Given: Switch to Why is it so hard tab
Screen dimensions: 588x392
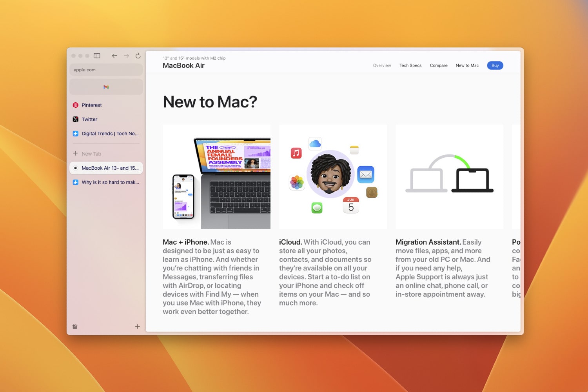Looking at the screenshot, I should click(x=106, y=182).
